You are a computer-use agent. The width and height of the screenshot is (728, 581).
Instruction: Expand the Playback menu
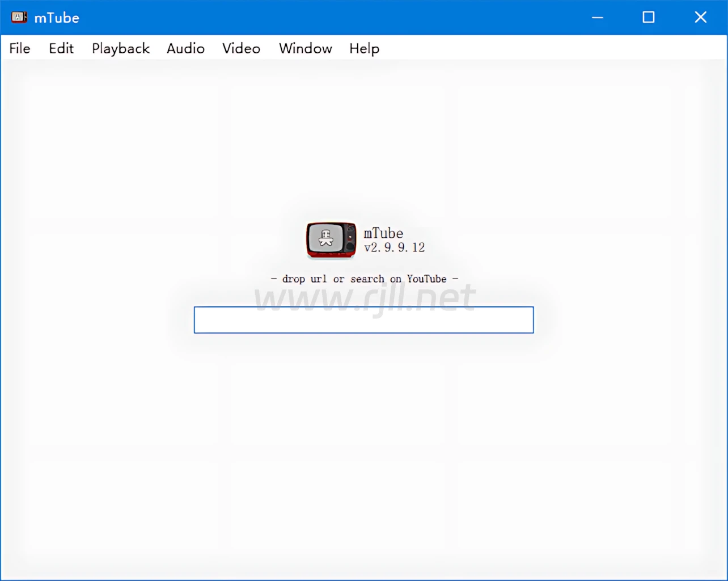(x=121, y=49)
